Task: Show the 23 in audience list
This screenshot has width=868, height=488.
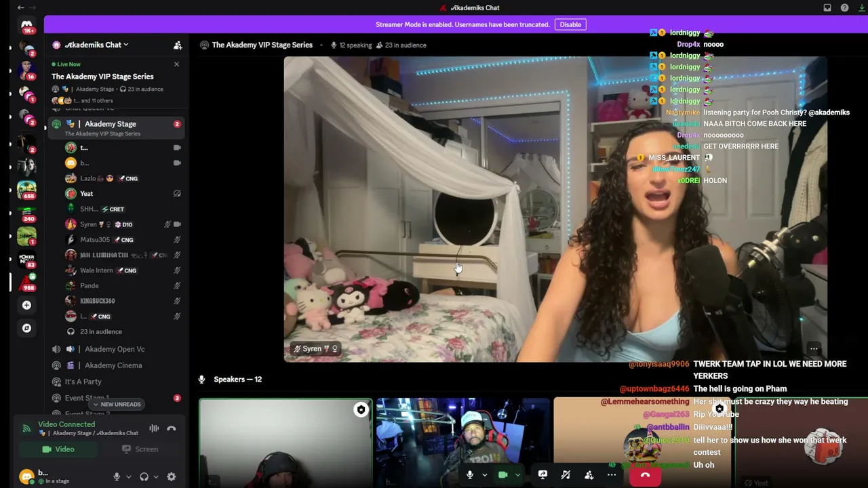Action: (101, 331)
